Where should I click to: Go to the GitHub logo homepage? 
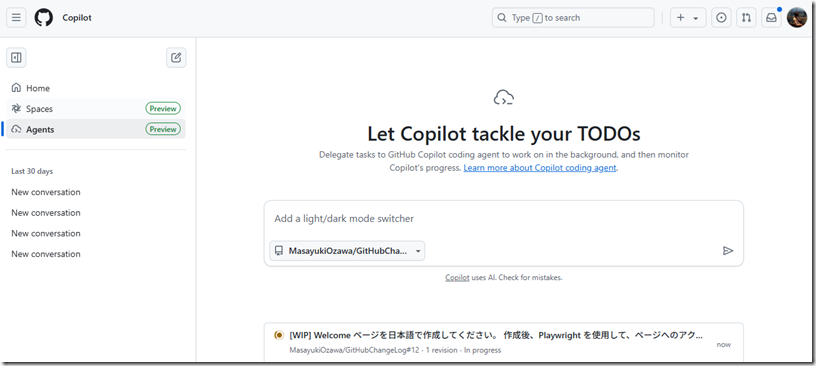[x=44, y=18]
